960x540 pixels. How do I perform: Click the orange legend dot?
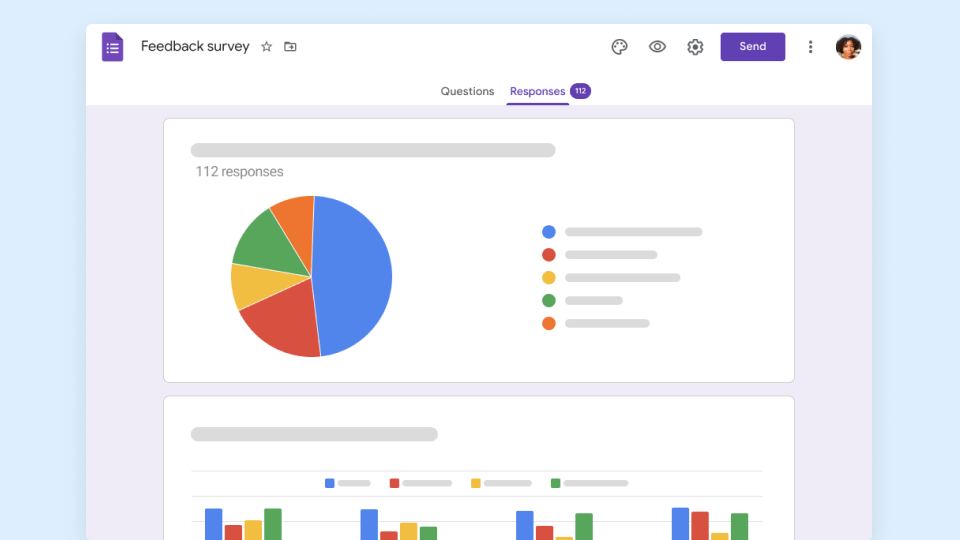548,323
